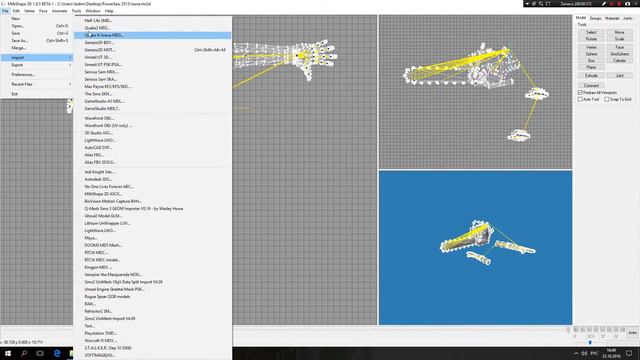Open the Help menu
This screenshot has height=360, width=640.
[x=109, y=11]
